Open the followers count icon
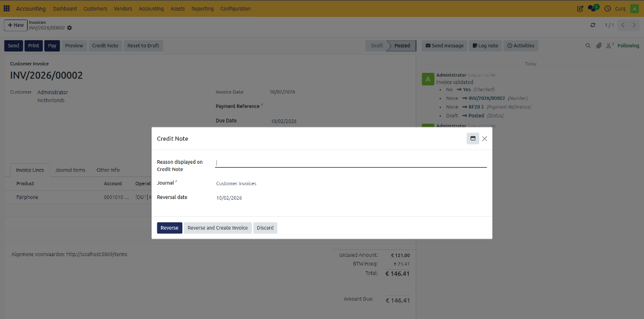 pyautogui.click(x=610, y=45)
